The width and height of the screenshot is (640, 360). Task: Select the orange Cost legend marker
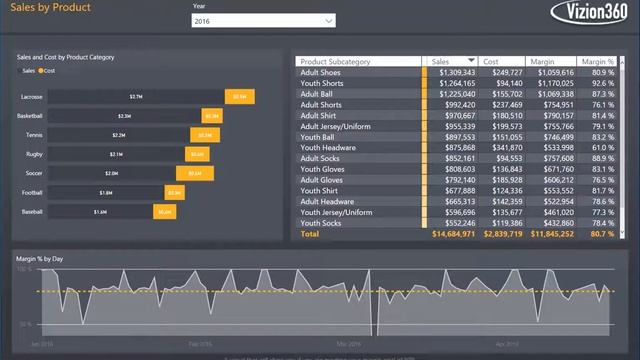[x=40, y=71]
